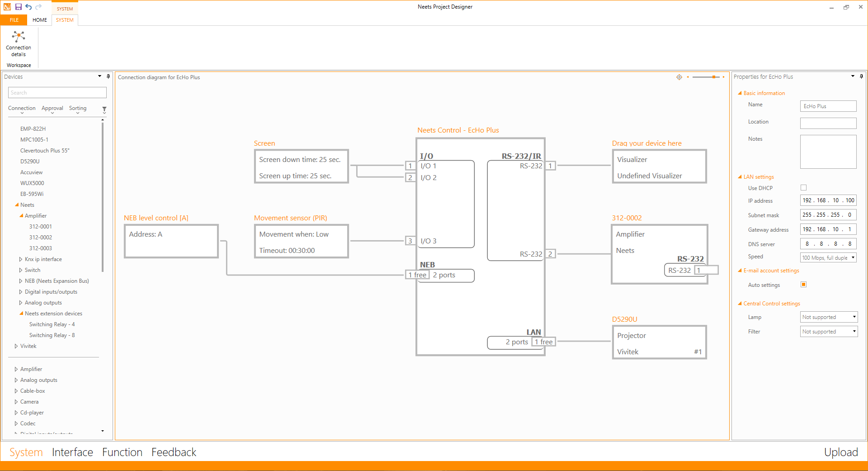Viewport: 868px width, 471px height.
Task: Switch to the HOME ribbon tab
Action: 40,20
